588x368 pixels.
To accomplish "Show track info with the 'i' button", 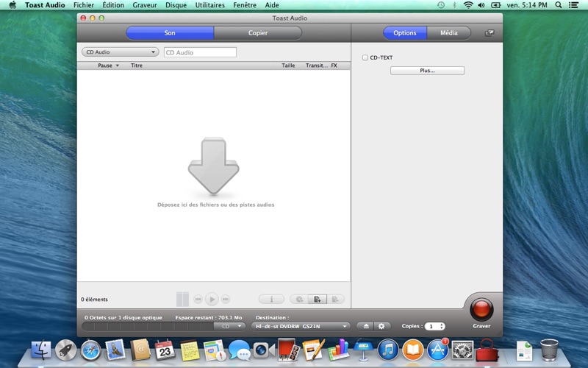I will [x=271, y=300].
